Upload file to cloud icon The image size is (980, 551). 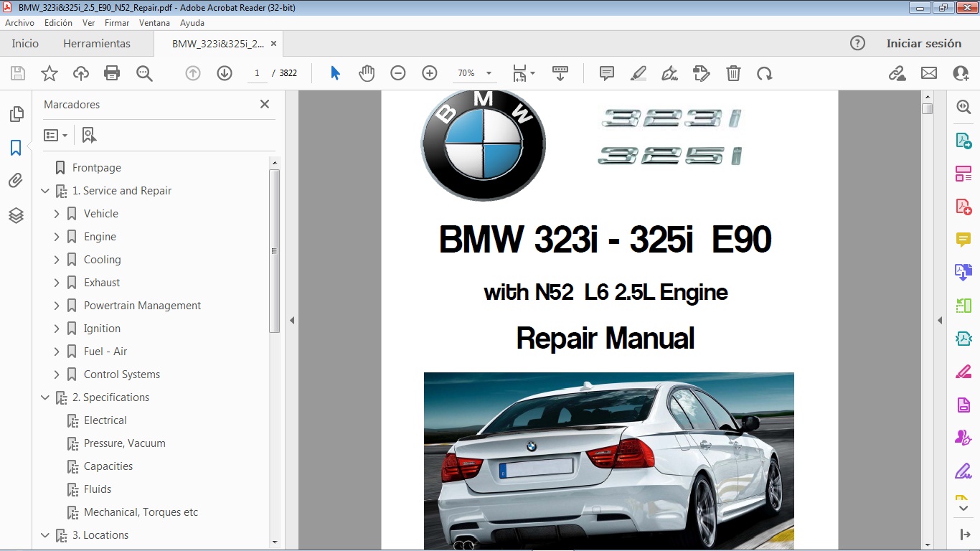tap(81, 73)
